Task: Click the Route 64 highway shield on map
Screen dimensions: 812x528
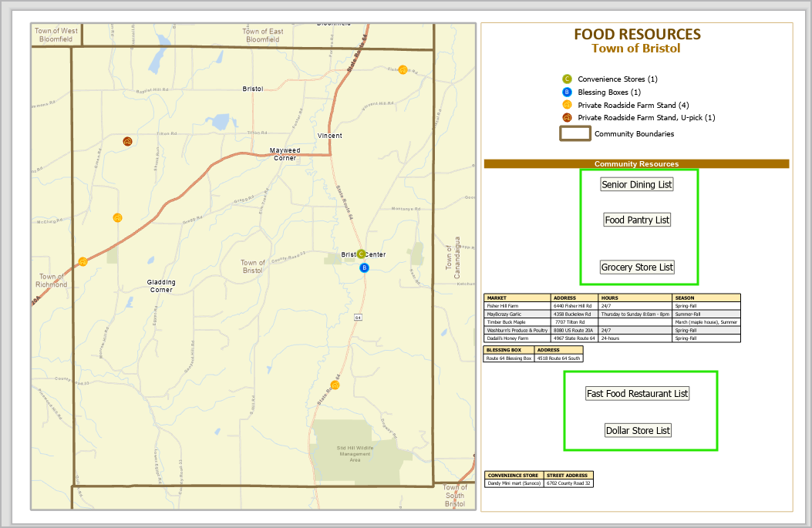Action: 358,318
